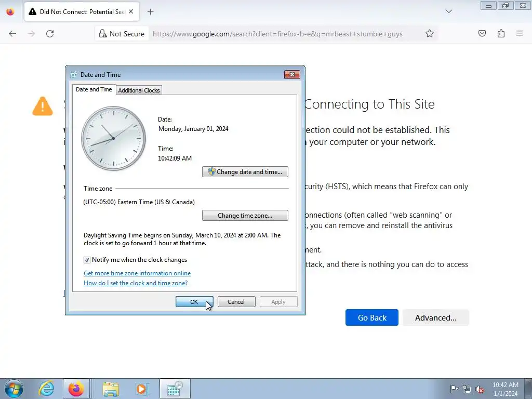Click the date text Monday, January 01, 2024
Image resolution: width=532 pixels, height=399 pixels.
pos(193,129)
